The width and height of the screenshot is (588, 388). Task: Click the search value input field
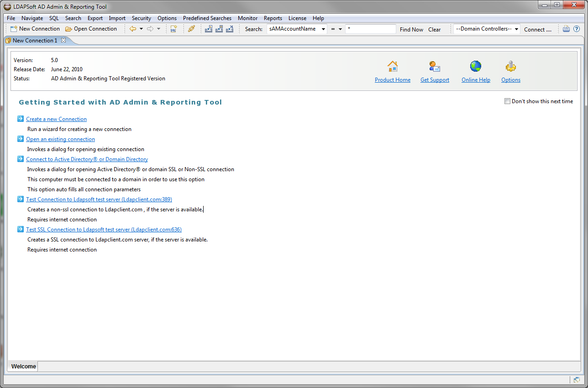(x=371, y=29)
